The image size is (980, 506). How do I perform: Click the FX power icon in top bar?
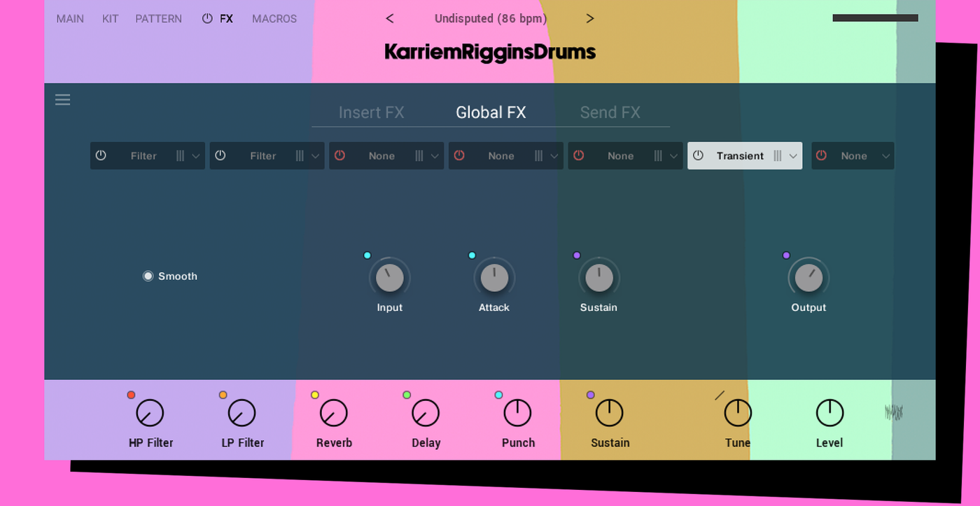point(207,19)
